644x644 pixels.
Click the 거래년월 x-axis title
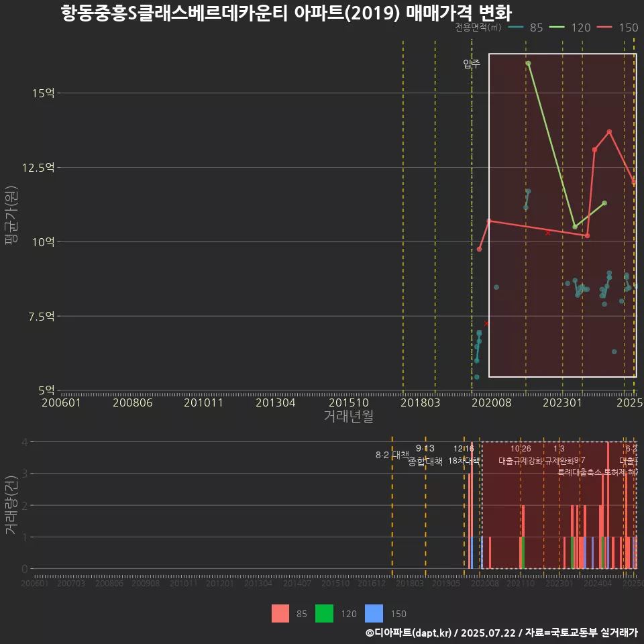[x=349, y=416]
